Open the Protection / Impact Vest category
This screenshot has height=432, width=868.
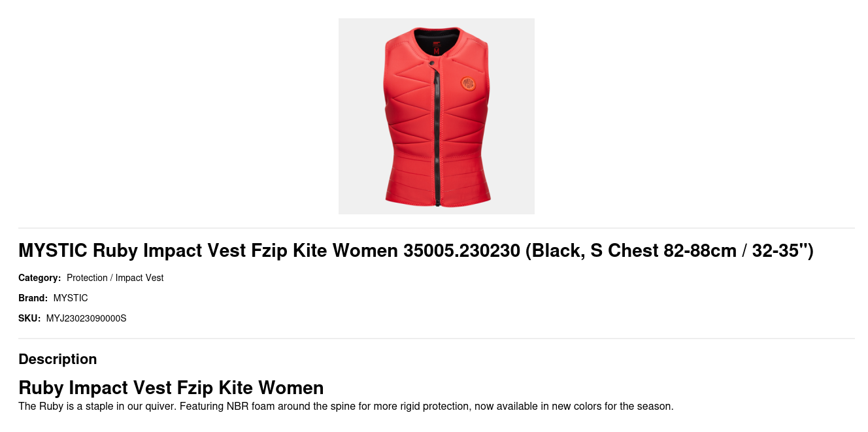tap(115, 278)
